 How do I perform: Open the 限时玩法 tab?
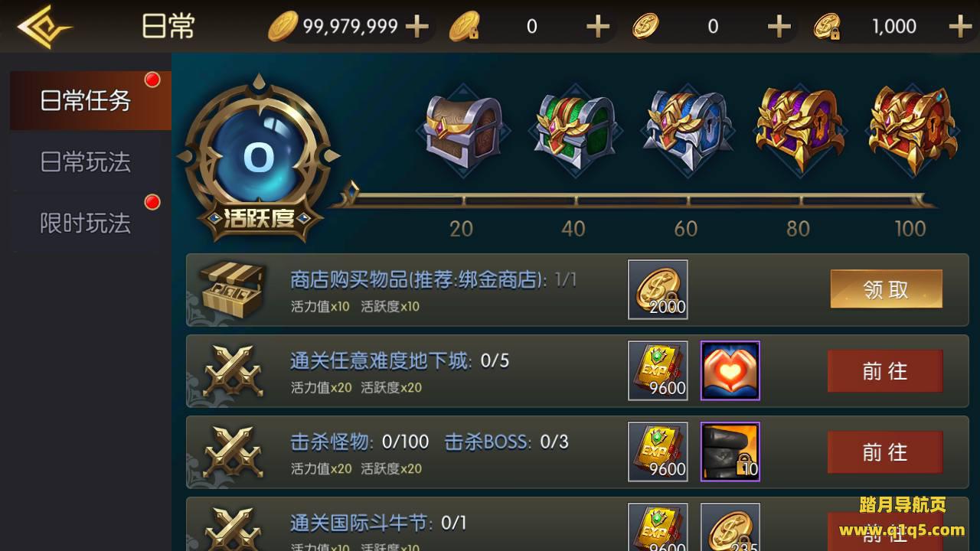coord(86,223)
